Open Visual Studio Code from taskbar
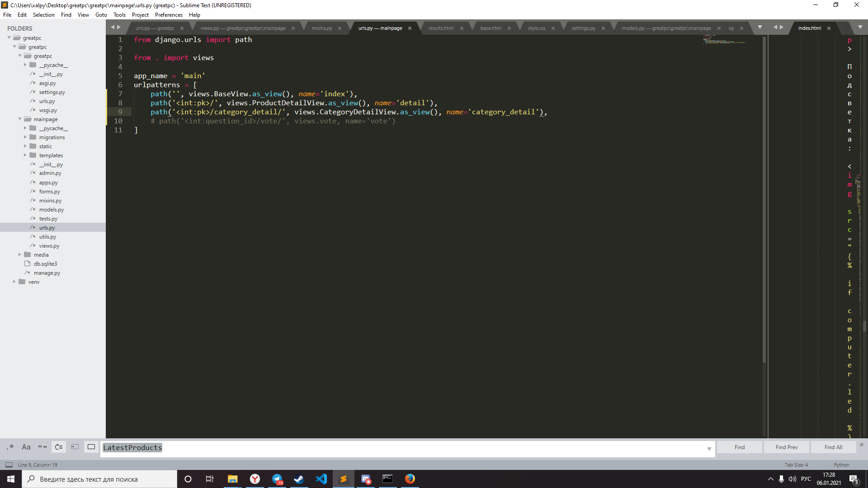The width and height of the screenshot is (868, 488). tap(321, 479)
